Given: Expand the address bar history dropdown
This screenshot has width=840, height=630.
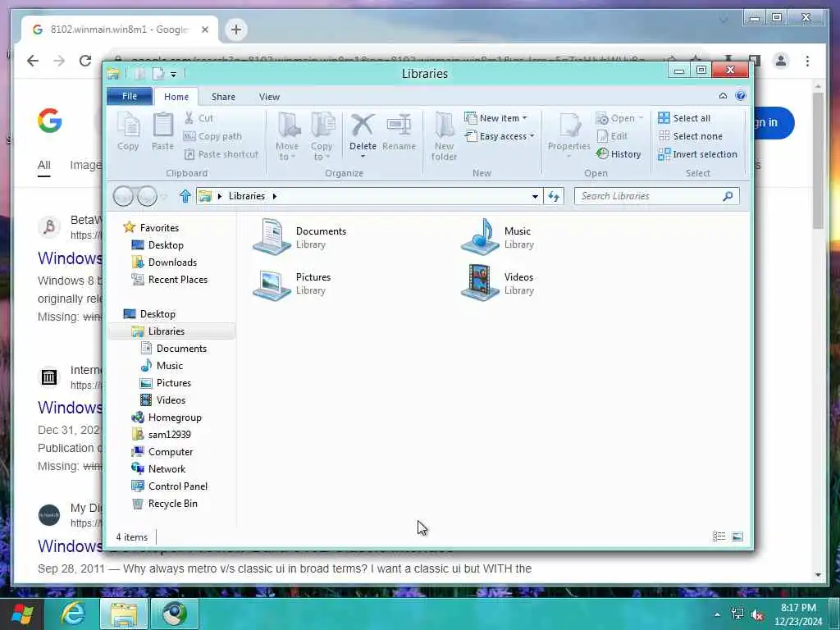Looking at the screenshot, I should (x=535, y=197).
